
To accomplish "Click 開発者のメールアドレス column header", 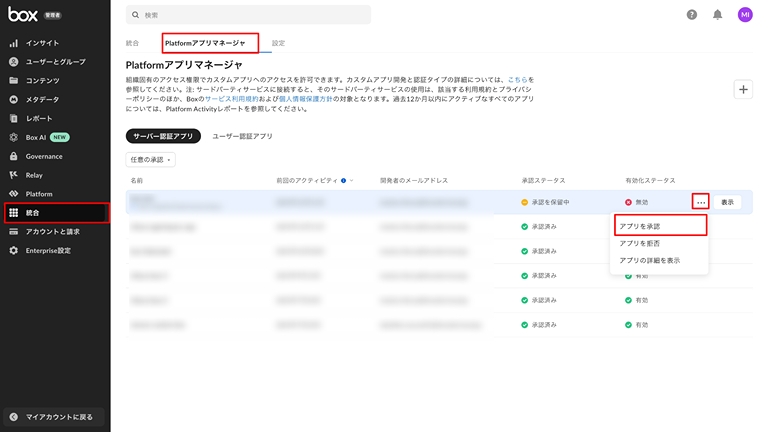I will click(x=414, y=181).
